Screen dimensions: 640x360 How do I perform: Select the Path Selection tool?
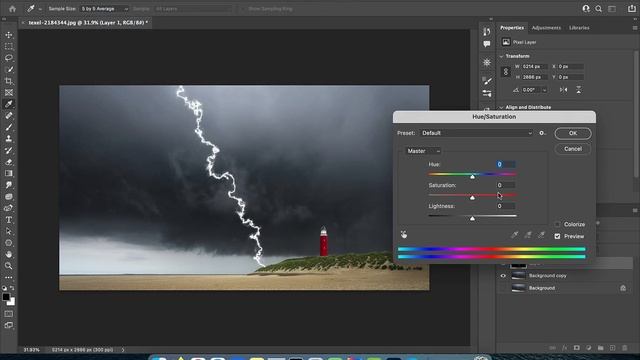[x=9, y=231]
